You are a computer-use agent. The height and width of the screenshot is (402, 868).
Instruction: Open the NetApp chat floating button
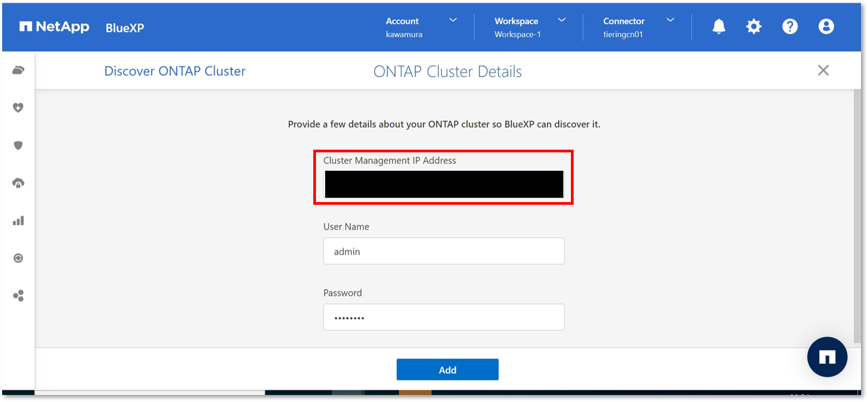827,357
